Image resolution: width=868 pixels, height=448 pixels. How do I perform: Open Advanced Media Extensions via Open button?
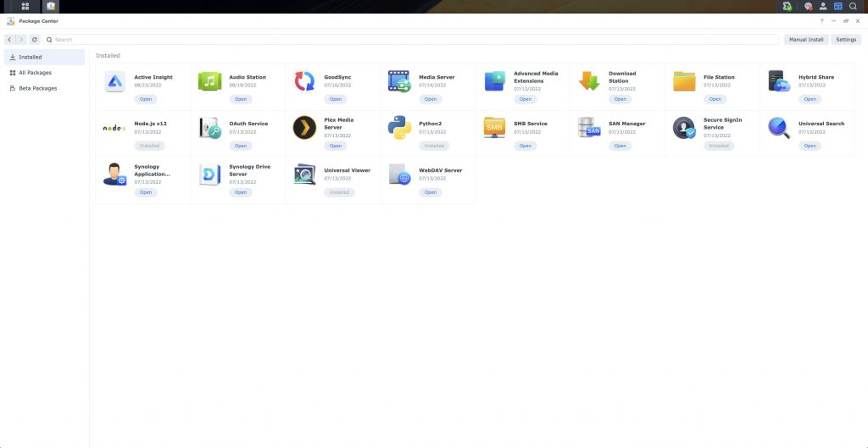pos(526,99)
